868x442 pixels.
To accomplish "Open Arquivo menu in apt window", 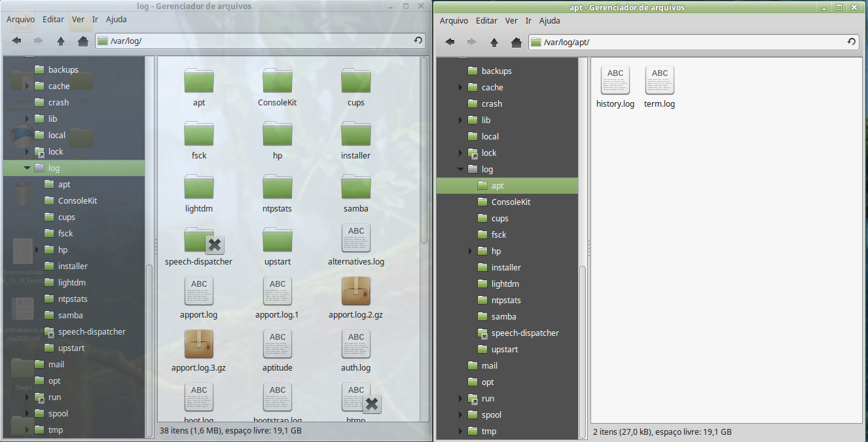I will tap(454, 21).
